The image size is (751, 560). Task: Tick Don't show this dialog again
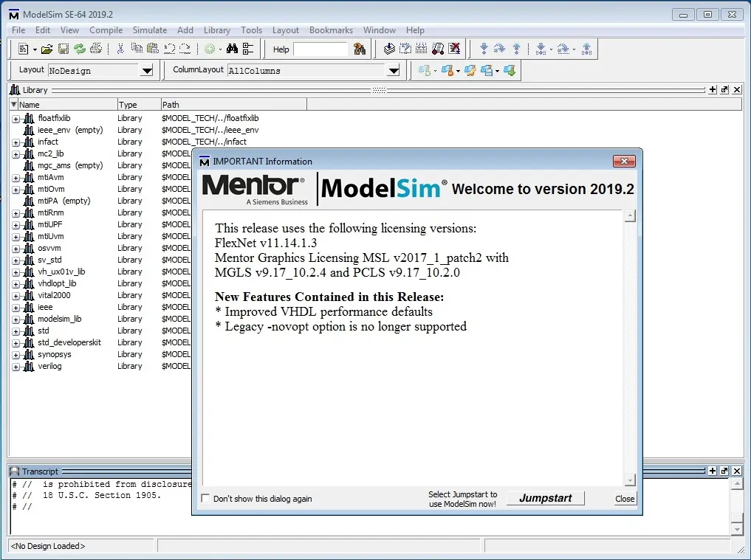tap(205, 498)
